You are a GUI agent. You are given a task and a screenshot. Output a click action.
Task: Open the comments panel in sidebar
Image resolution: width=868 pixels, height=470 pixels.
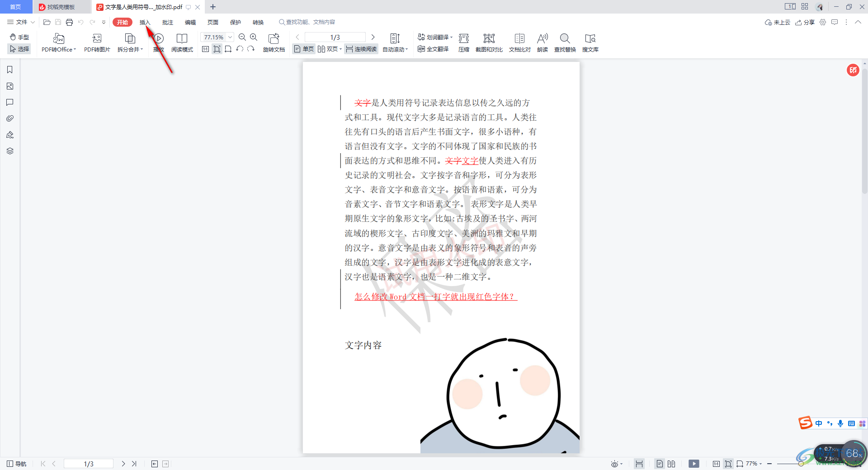click(x=10, y=102)
